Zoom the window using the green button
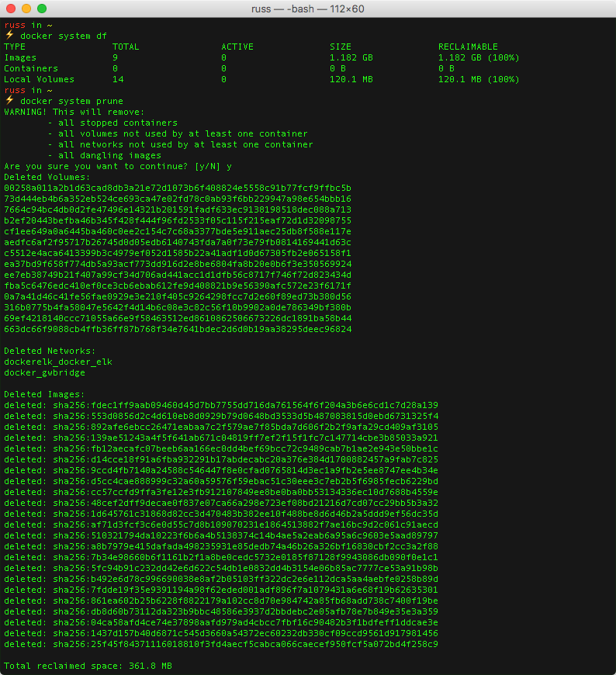This screenshot has height=675, width=616. tap(42, 9)
